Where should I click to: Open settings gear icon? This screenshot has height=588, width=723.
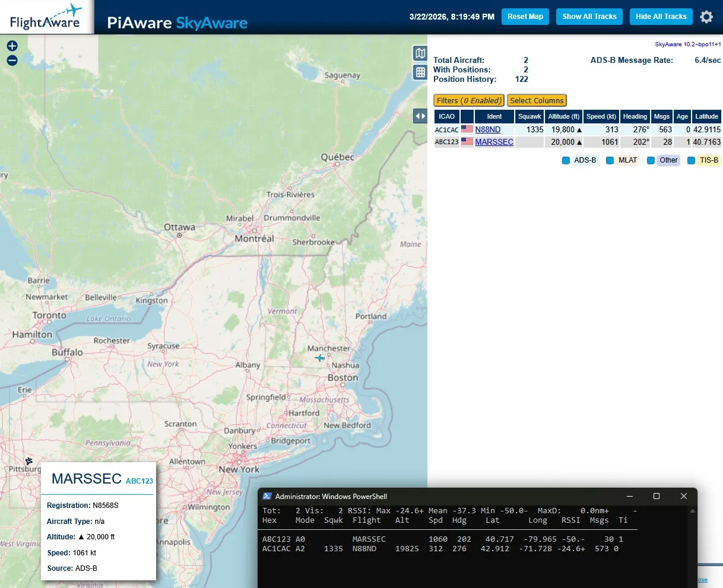tap(706, 17)
